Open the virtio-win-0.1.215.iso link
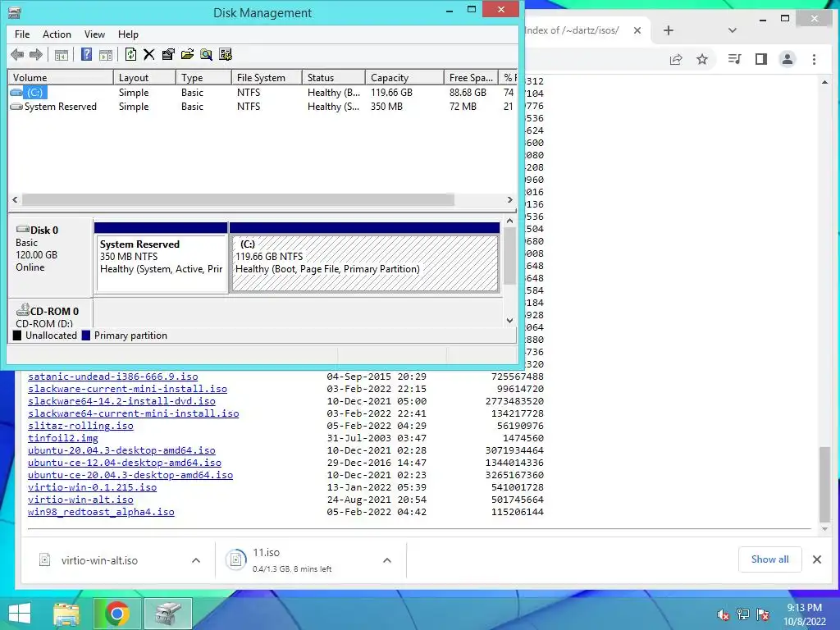The width and height of the screenshot is (840, 630). click(92, 487)
